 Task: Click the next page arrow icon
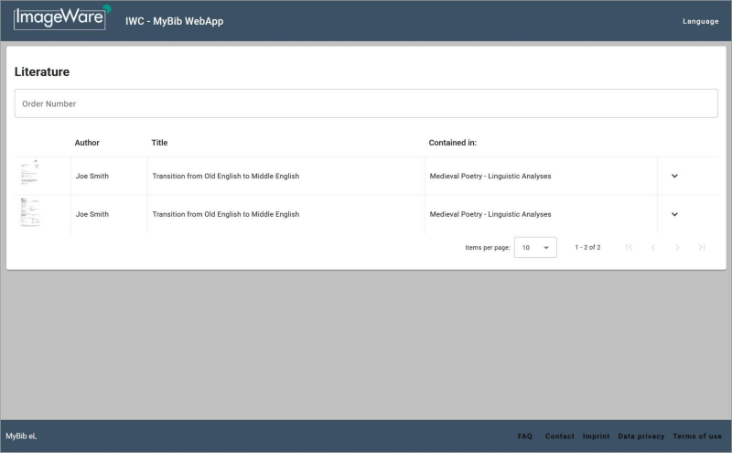677,247
